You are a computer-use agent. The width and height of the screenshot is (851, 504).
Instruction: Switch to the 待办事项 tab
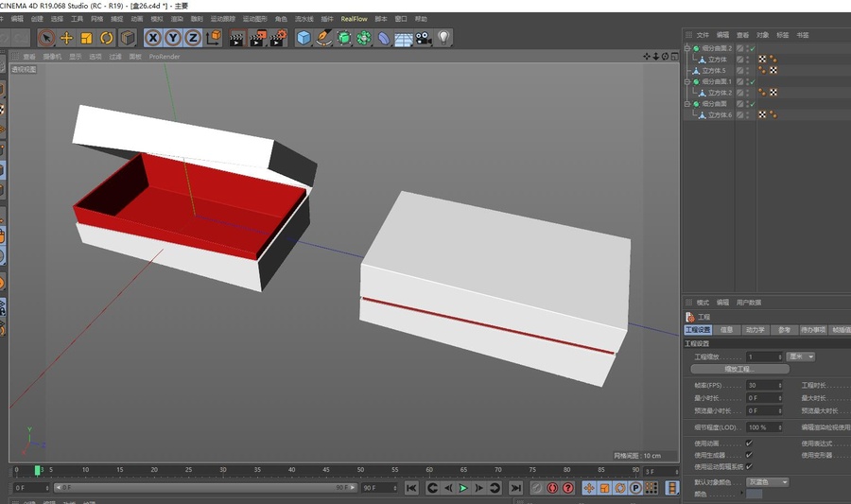tap(813, 330)
